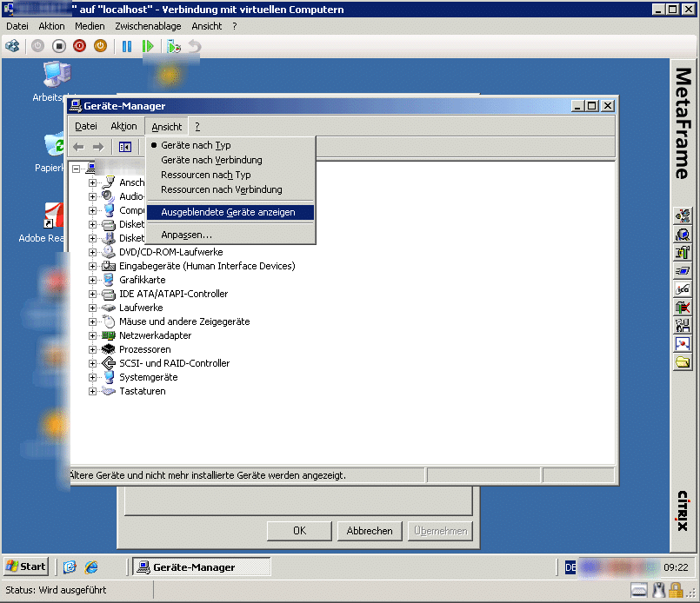700x603 pixels.
Task: Click the DE language indicator in tray
Action: click(x=570, y=567)
